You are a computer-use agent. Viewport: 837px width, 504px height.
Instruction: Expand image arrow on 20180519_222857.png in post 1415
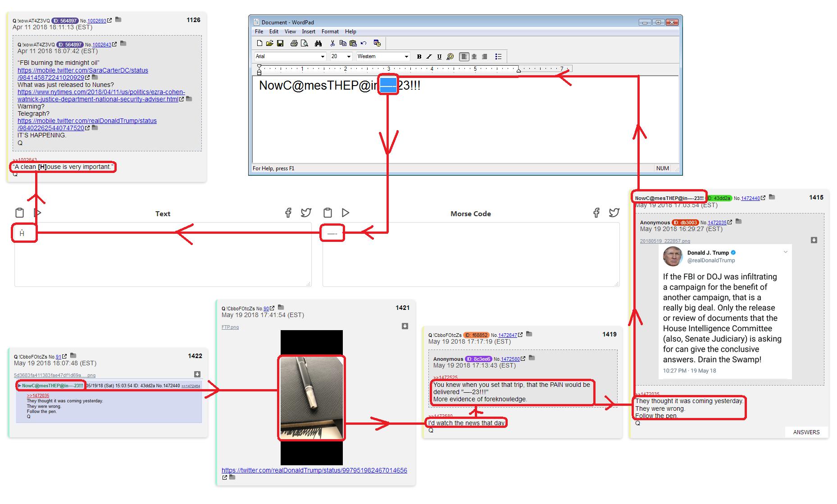click(x=814, y=240)
